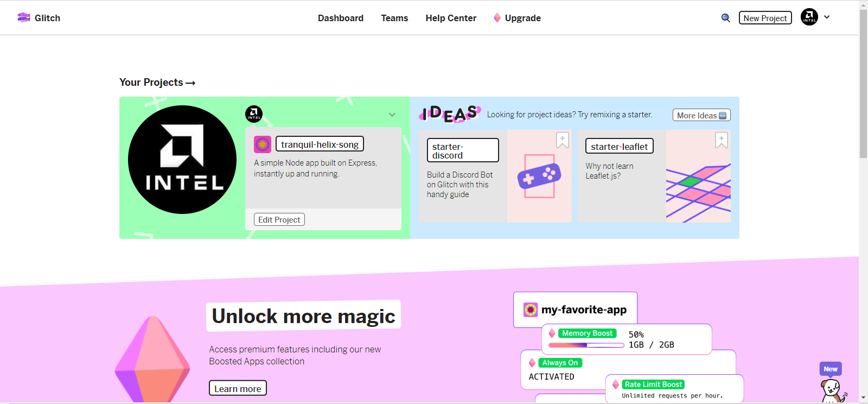Click the IDEAS logo graphic

[x=450, y=113]
